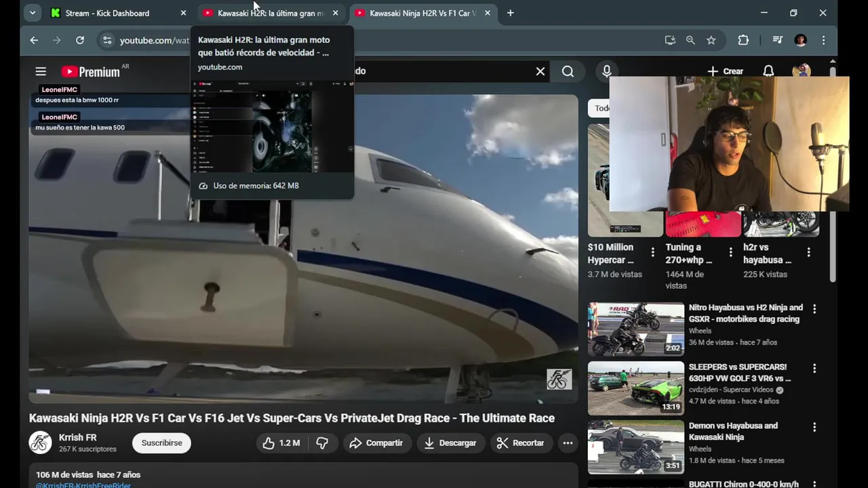The height and width of the screenshot is (488, 868).
Task: Open Demon vs Hayabusa and Kawasaki thumbnail
Action: 635,447
